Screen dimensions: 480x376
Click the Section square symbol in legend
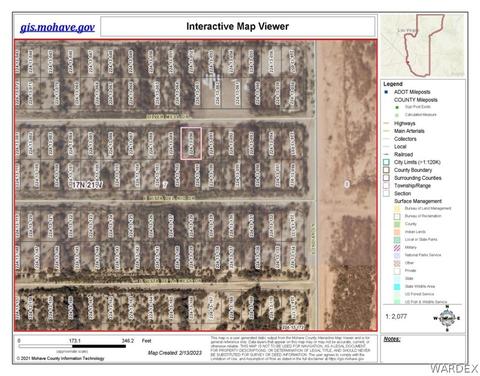[386, 193]
